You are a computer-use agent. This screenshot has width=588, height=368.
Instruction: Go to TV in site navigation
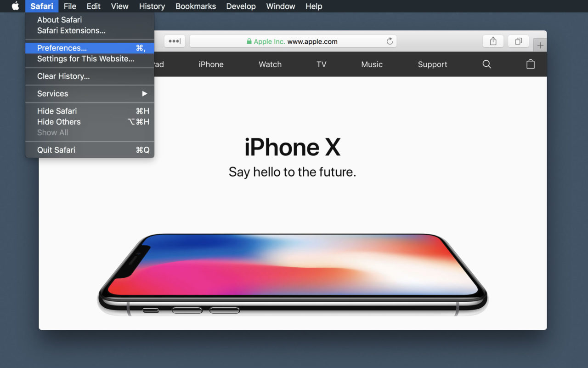322,64
